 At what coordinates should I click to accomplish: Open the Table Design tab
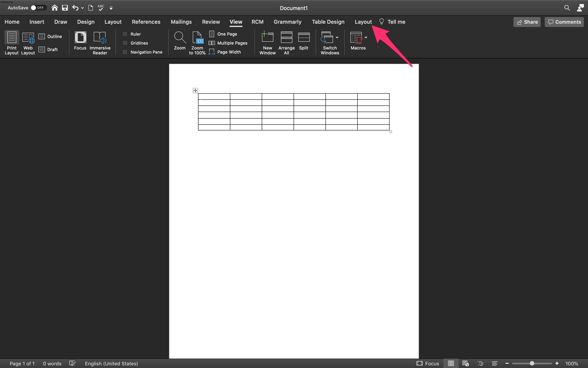(x=328, y=22)
